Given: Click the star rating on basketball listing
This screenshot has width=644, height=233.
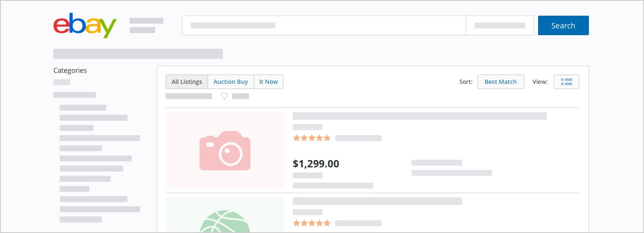Looking at the screenshot, I should 311,223.
